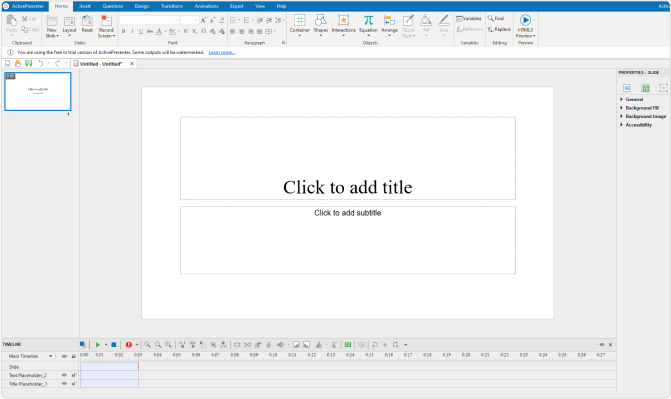Clear formatting with the eraser icon

coord(222,20)
